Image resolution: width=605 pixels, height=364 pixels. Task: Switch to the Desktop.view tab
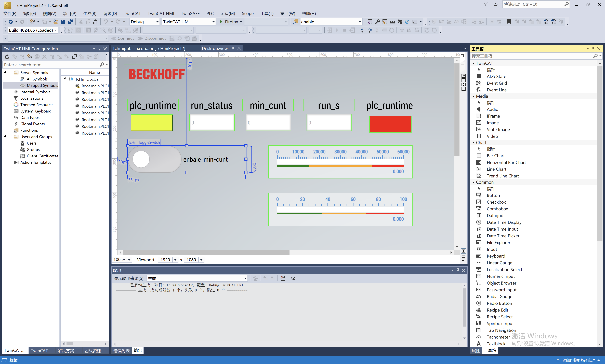[215, 48]
